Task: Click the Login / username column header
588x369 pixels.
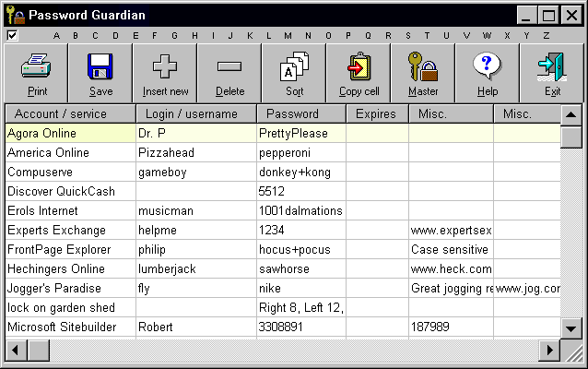Action: 196,113
